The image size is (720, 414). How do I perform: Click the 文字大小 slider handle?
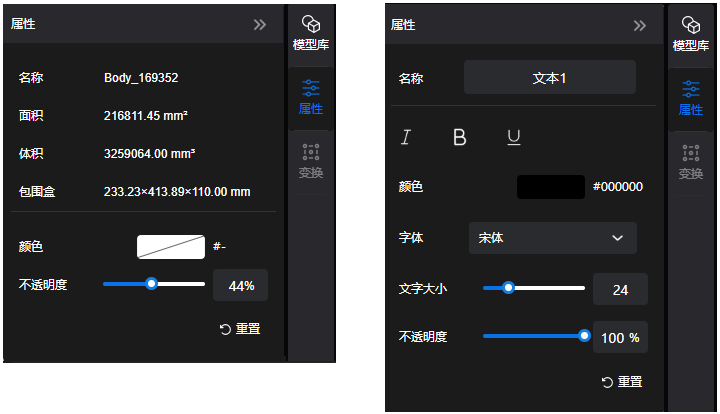pyautogui.click(x=508, y=288)
